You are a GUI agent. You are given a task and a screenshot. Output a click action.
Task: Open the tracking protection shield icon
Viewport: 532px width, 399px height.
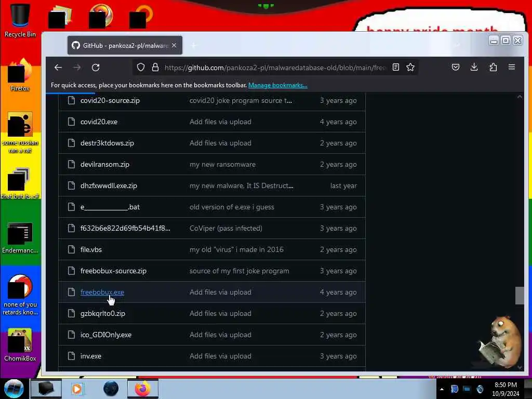(x=141, y=67)
